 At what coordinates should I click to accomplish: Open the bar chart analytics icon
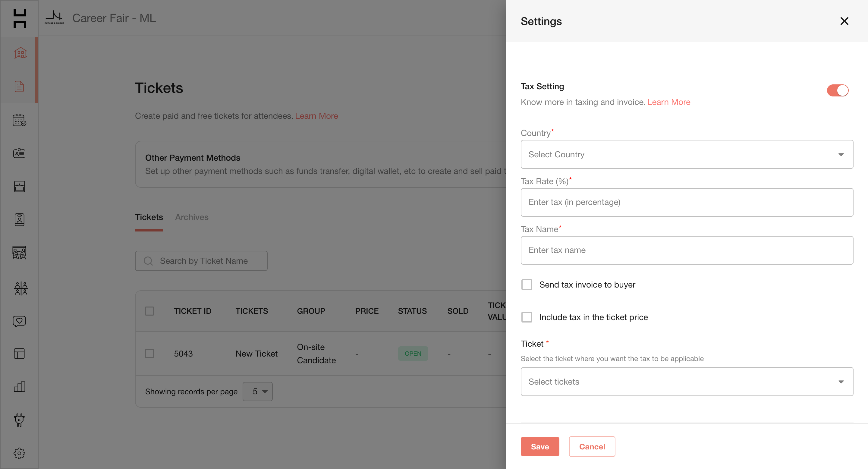coord(19,386)
